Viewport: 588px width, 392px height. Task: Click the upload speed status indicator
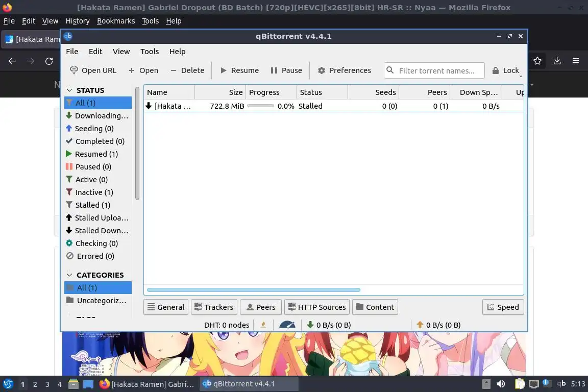click(x=438, y=325)
